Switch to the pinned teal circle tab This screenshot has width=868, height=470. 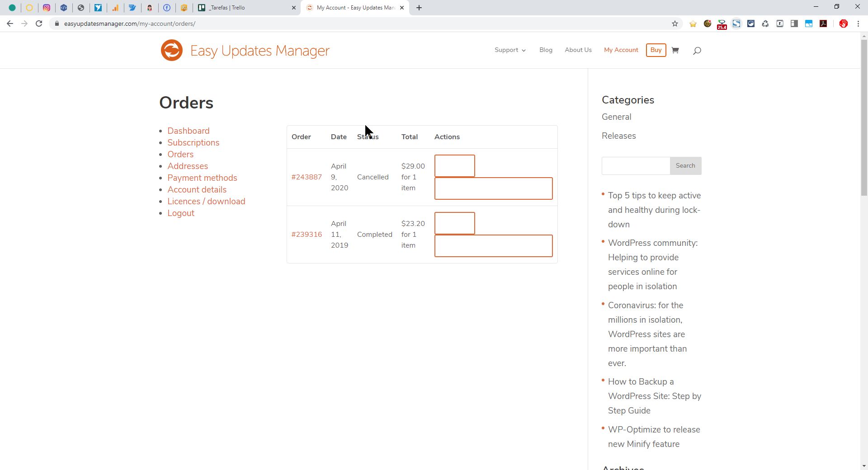point(12,8)
